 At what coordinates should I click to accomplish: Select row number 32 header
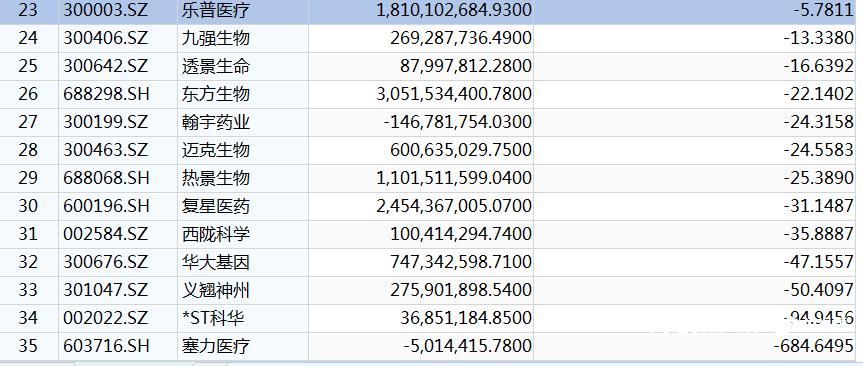[29, 262]
